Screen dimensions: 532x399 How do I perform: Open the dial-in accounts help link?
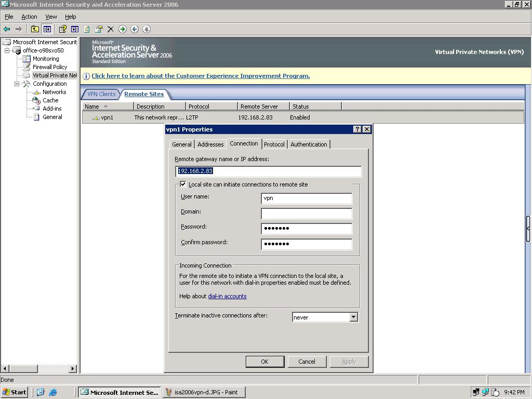(227, 296)
